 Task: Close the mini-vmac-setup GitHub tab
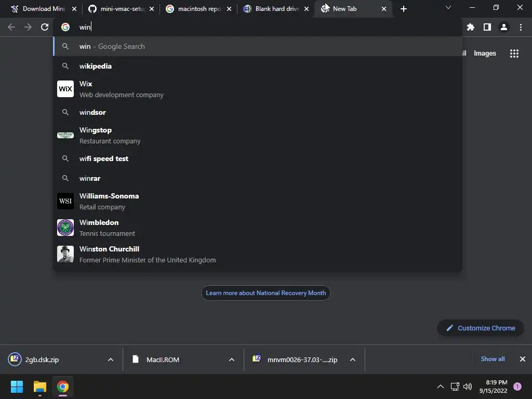[x=152, y=9]
